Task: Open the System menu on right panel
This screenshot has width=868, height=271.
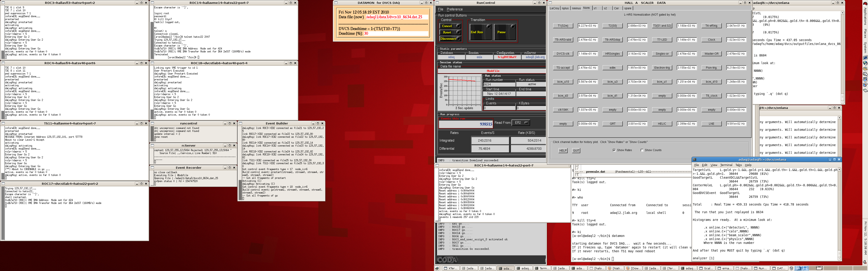Action: coord(865,47)
